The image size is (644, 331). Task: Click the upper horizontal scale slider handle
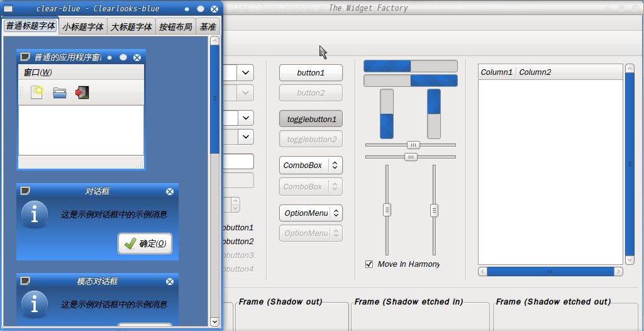414,145
